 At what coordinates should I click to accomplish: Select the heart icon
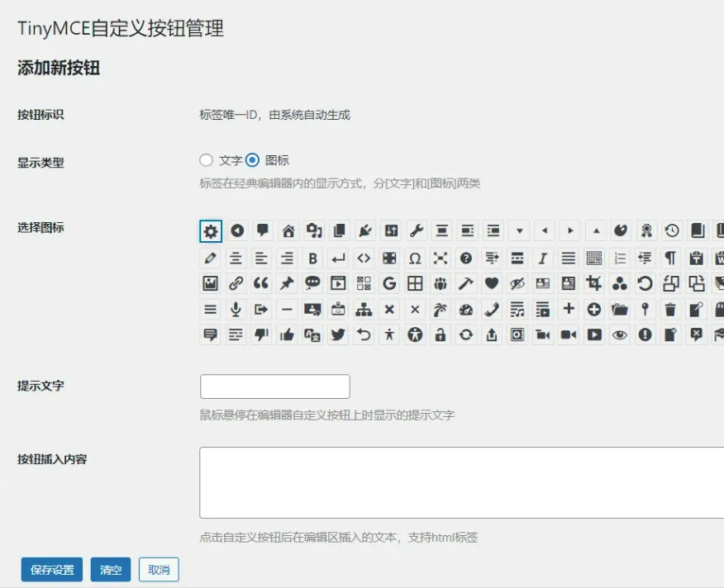point(492,283)
